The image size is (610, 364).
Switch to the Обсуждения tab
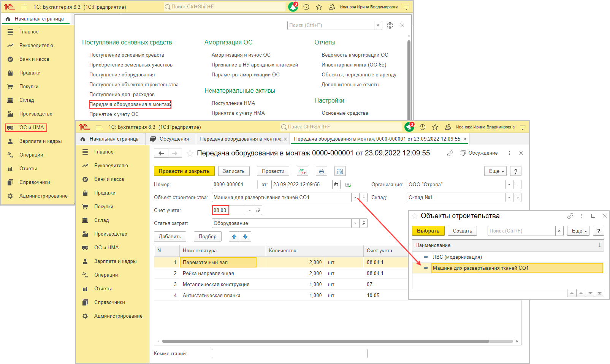(171, 139)
